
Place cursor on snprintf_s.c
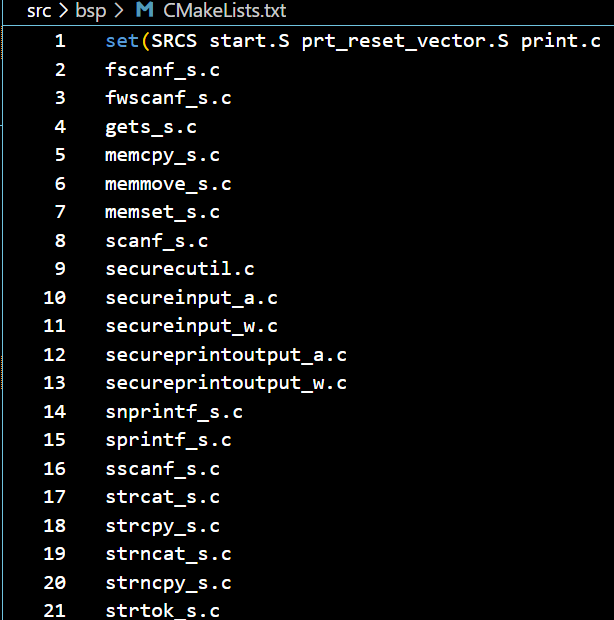(x=174, y=412)
